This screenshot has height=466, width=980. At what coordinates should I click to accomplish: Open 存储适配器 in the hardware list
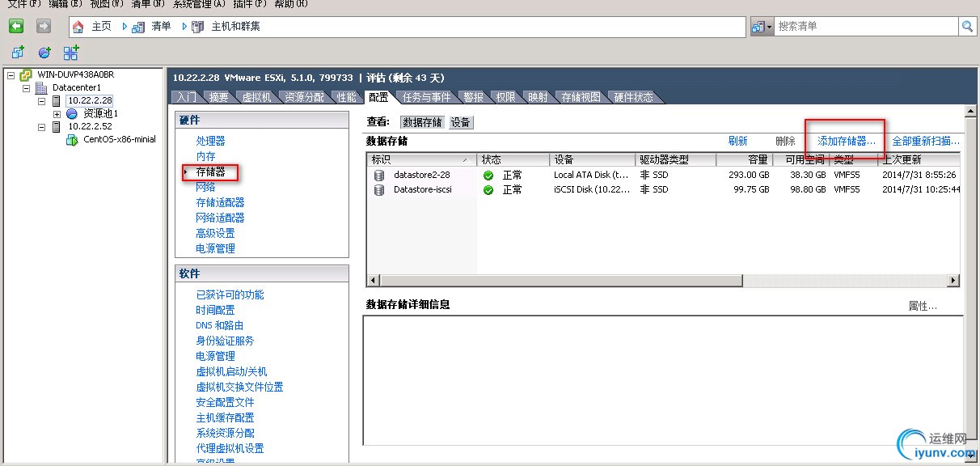click(220, 202)
